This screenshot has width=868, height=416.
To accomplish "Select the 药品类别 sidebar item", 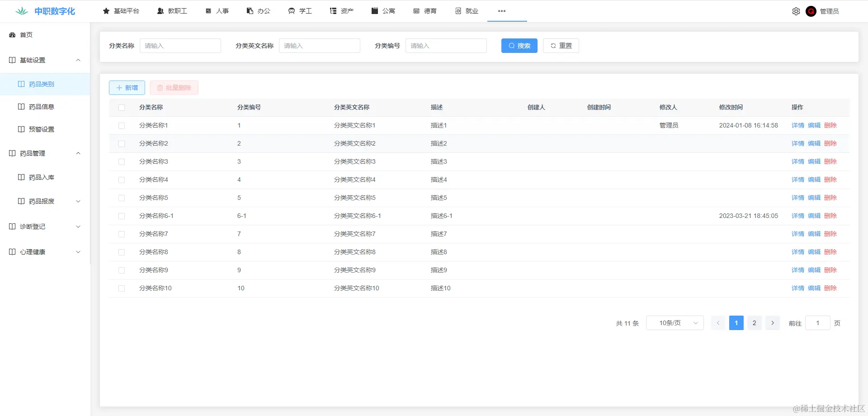I will point(45,84).
